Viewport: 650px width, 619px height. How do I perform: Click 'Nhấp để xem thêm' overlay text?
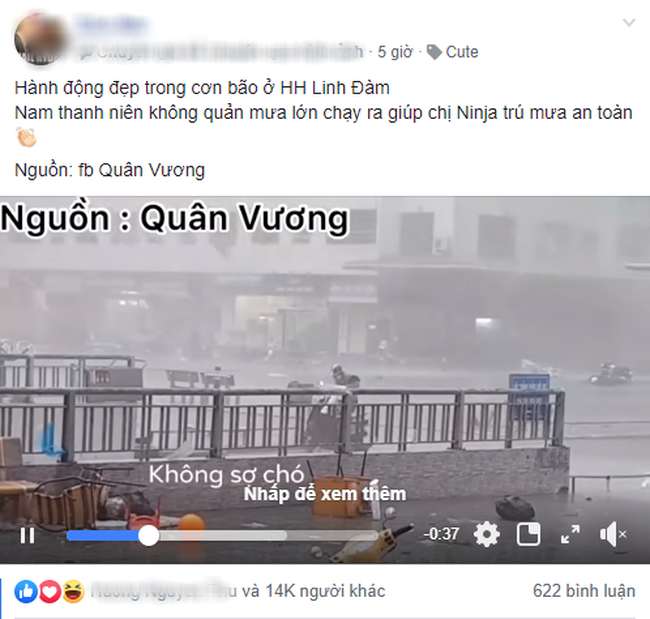pyautogui.click(x=325, y=494)
